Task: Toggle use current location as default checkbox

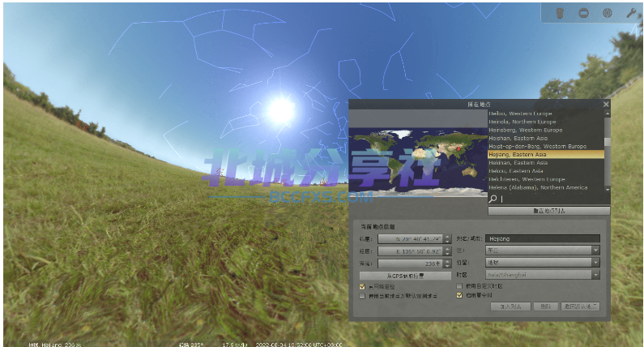Action: click(x=362, y=296)
